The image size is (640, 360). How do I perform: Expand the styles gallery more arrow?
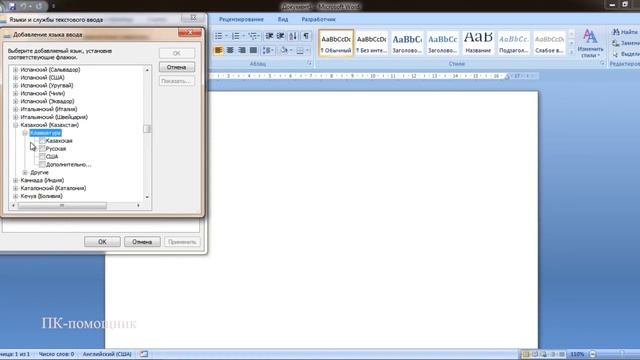(x=571, y=52)
